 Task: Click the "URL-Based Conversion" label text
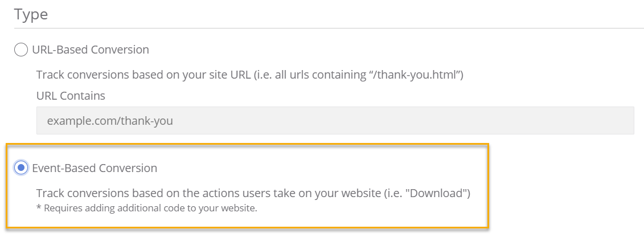pos(91,50)
